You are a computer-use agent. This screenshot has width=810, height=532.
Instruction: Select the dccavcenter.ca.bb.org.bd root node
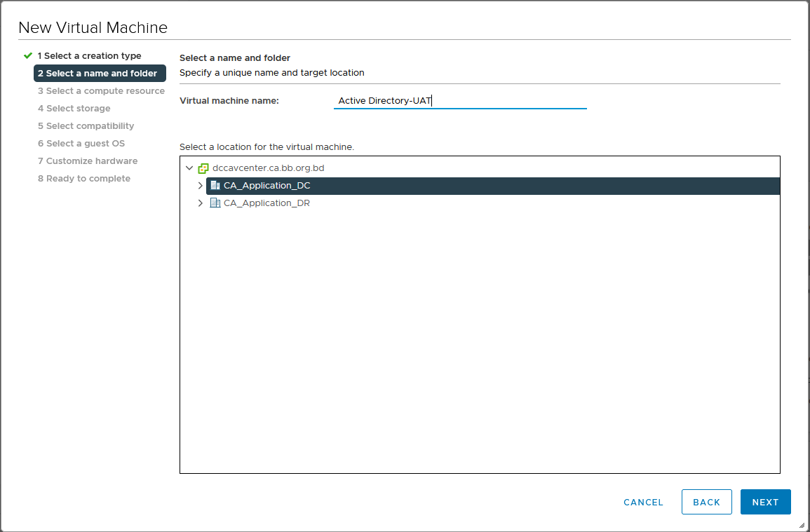(268, 168)
